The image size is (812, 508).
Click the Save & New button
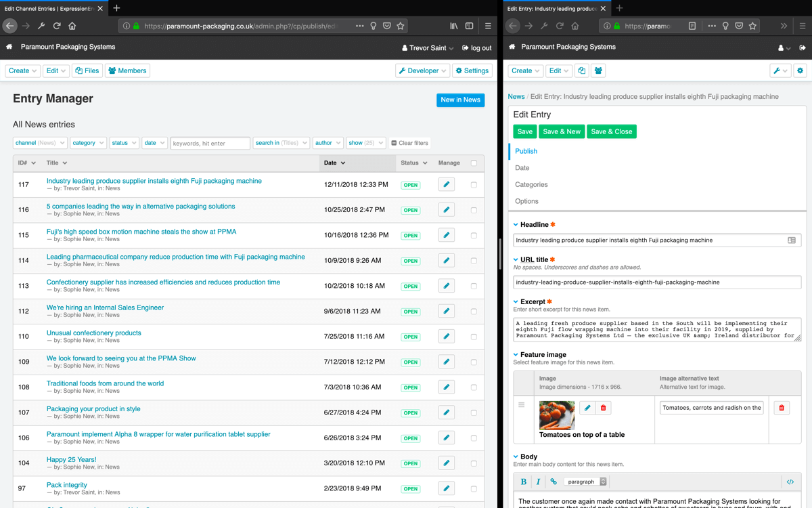[562, 131]
